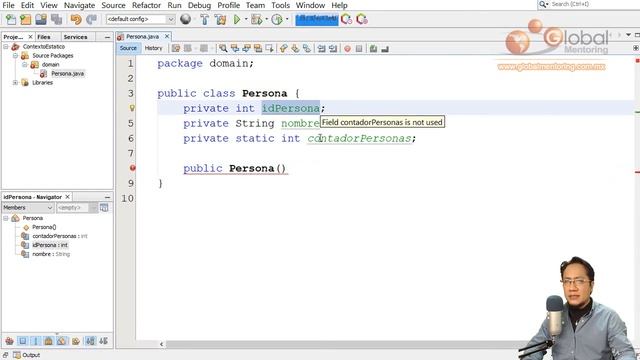640x360 pixels.
Task: Open the empty filter dropdown in Navigator
Action: coord(77,208)
